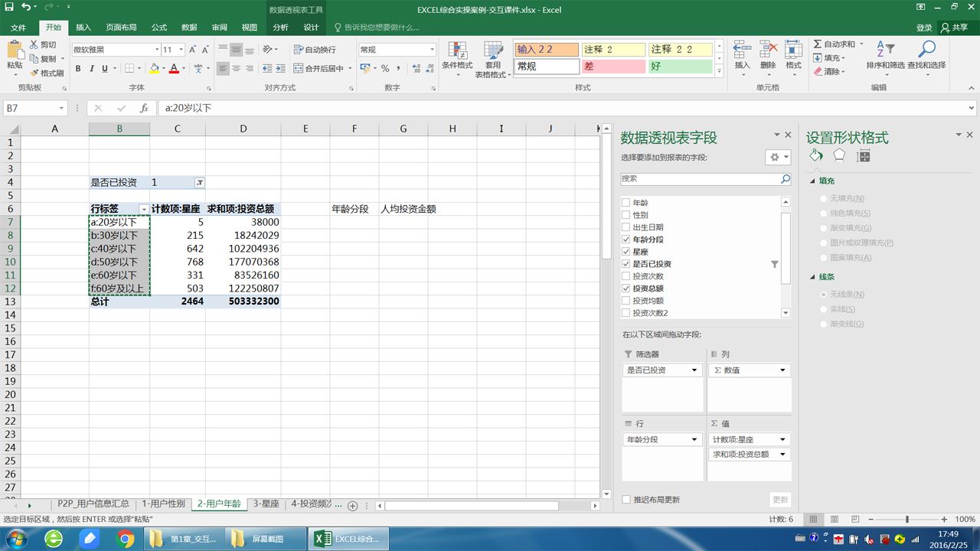The width and height of the screenshot is (980, 551).
Task: Click the 共享 share button
Action: 955,28
